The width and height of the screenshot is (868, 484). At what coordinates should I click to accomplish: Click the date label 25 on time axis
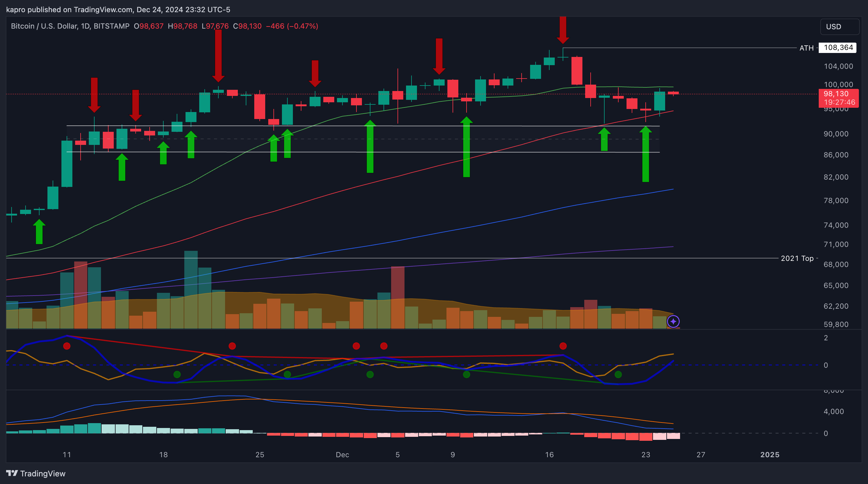click(260, 455)
